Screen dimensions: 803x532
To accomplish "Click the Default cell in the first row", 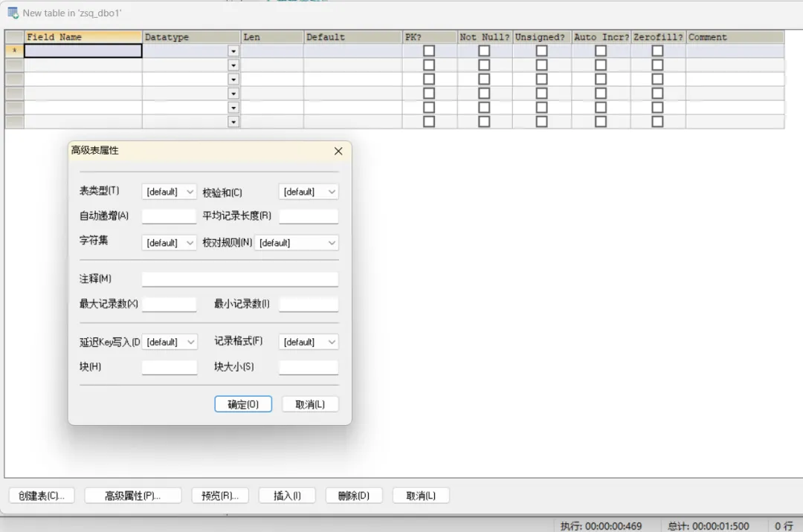I will coord(353,51).
